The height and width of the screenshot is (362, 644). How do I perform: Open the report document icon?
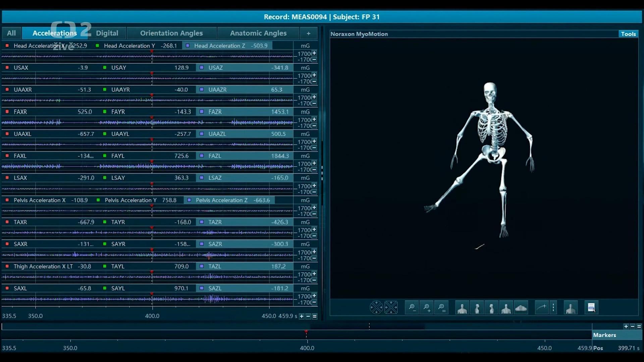tap(591, 307)
